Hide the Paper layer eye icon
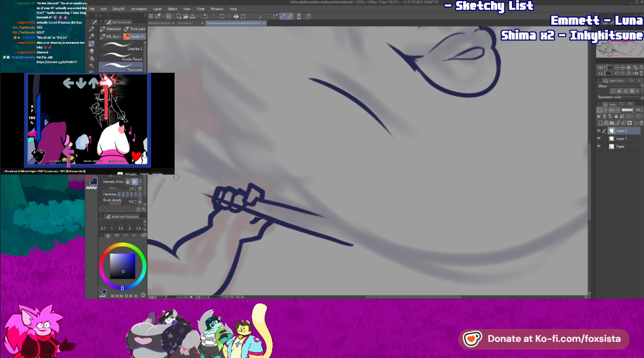 pyautogui.click(x=599, y=146)
